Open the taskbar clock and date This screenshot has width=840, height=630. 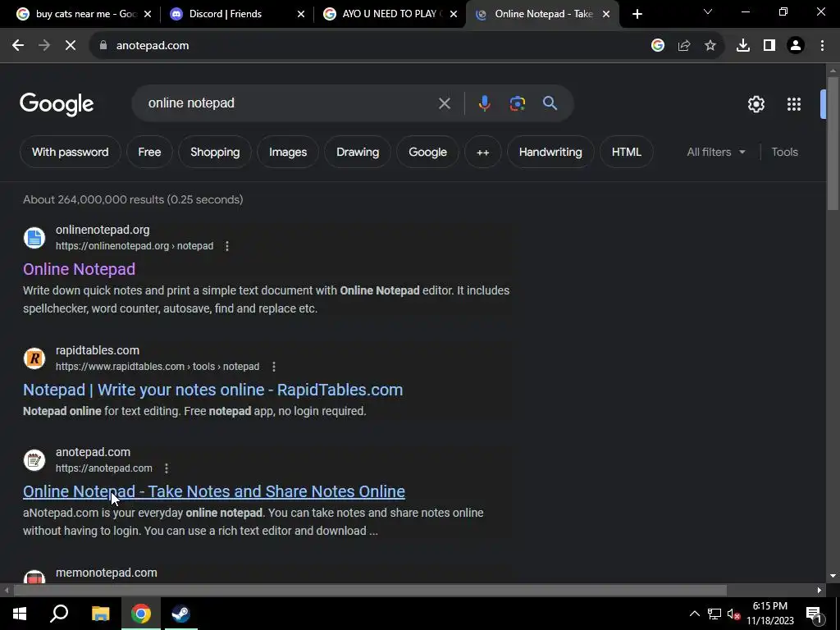(x=770, y=614)
